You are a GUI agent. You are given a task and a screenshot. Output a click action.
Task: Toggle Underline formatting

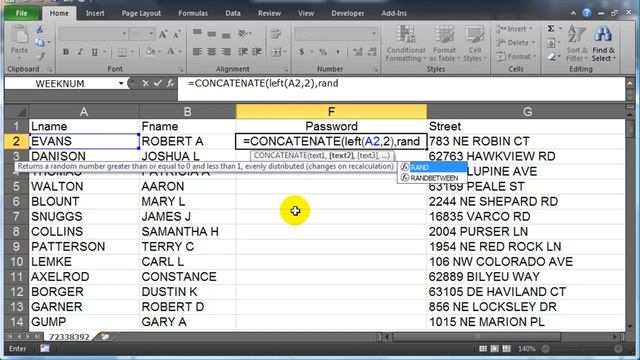pos(95,52)
